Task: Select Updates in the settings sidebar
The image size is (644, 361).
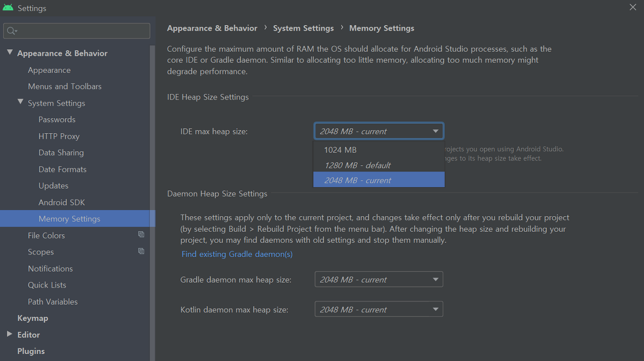Action: (x=53, y=186)
